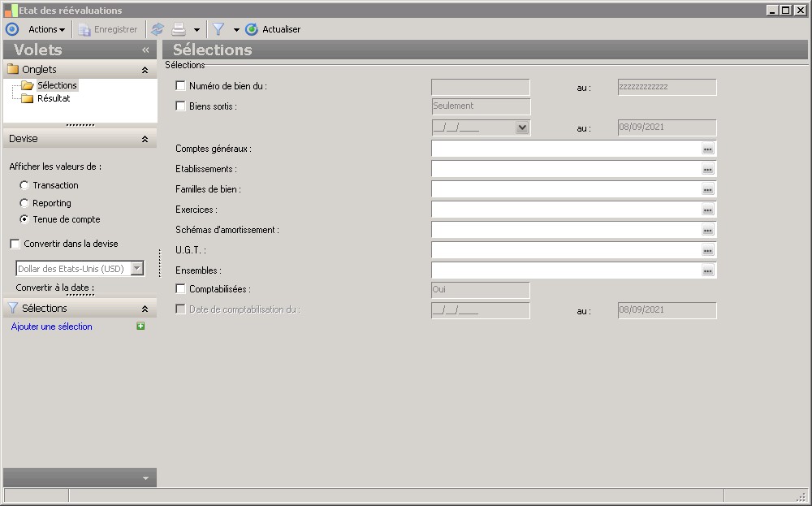The image size is (812, 506).
Task: Click the Enregistrer toolbar button
Action: (x=108, y=29)
